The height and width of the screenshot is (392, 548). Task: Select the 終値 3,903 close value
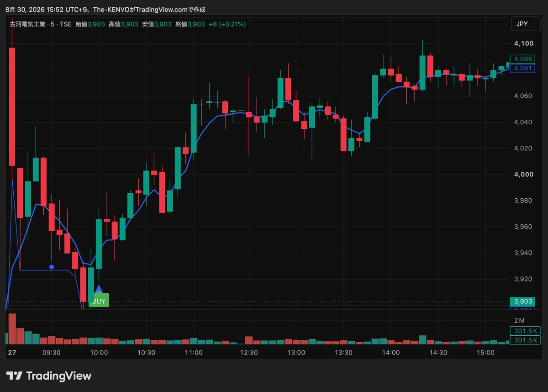(x=190, y=24)
